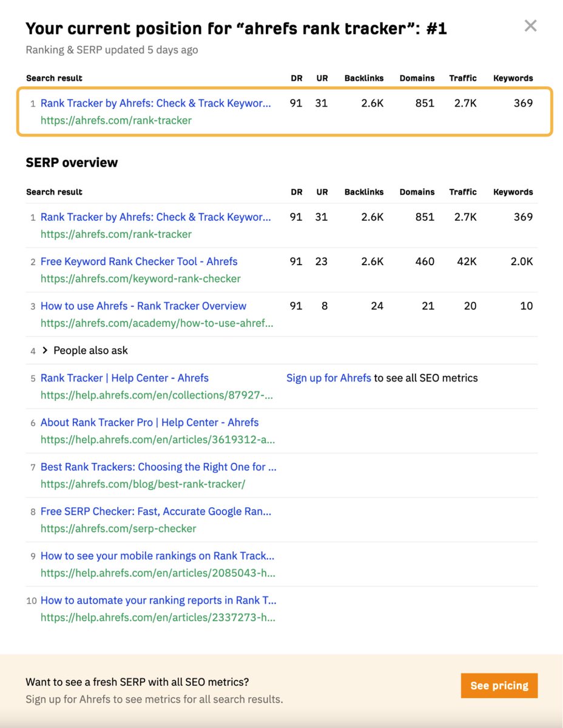Click Backlinks value 24 in row 3
The image size is (563, 728).
tap(377, 306)
